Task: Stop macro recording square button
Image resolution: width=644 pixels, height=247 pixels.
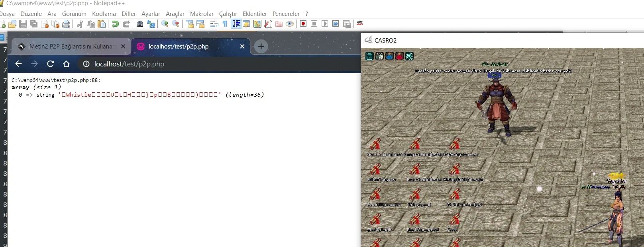Action: 314,24
